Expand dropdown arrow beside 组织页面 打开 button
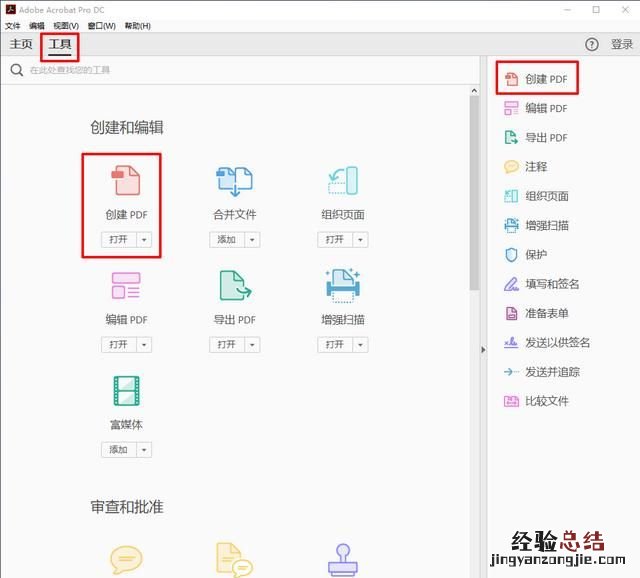Viewport: 640px width, 578px height. [360, 240]
